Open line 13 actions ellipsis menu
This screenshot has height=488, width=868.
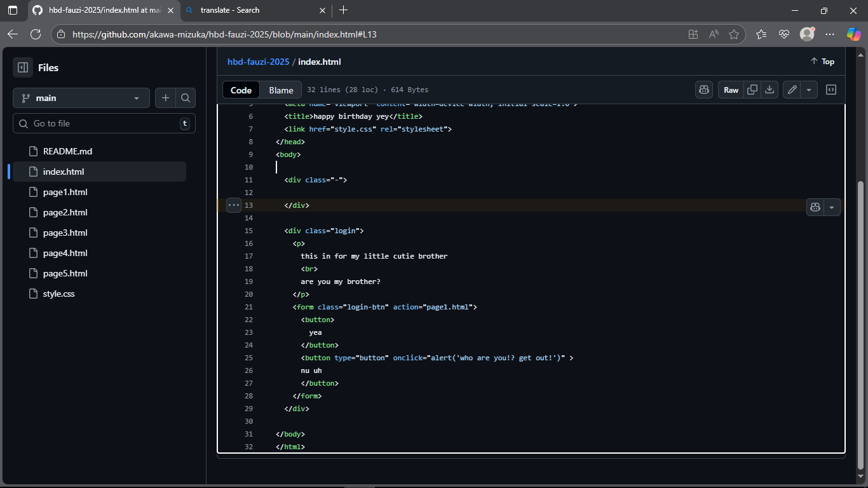[x=234, y=205]
